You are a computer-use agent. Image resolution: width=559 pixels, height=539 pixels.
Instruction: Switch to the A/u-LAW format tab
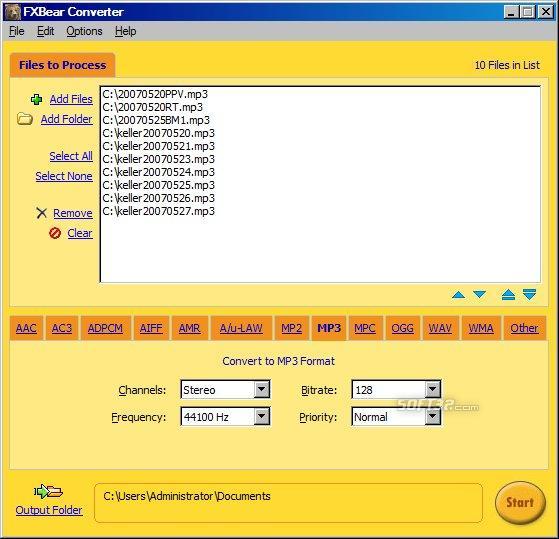tap(241, 328)
